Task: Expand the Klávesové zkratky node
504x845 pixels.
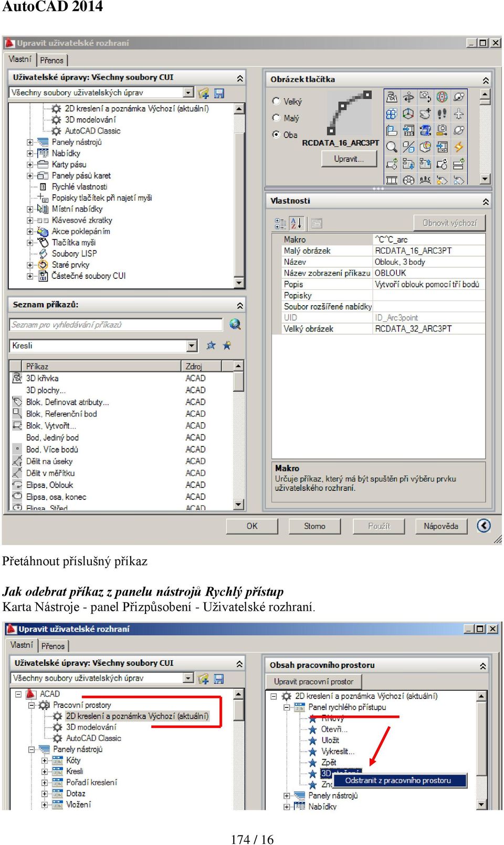Action: 30,221
